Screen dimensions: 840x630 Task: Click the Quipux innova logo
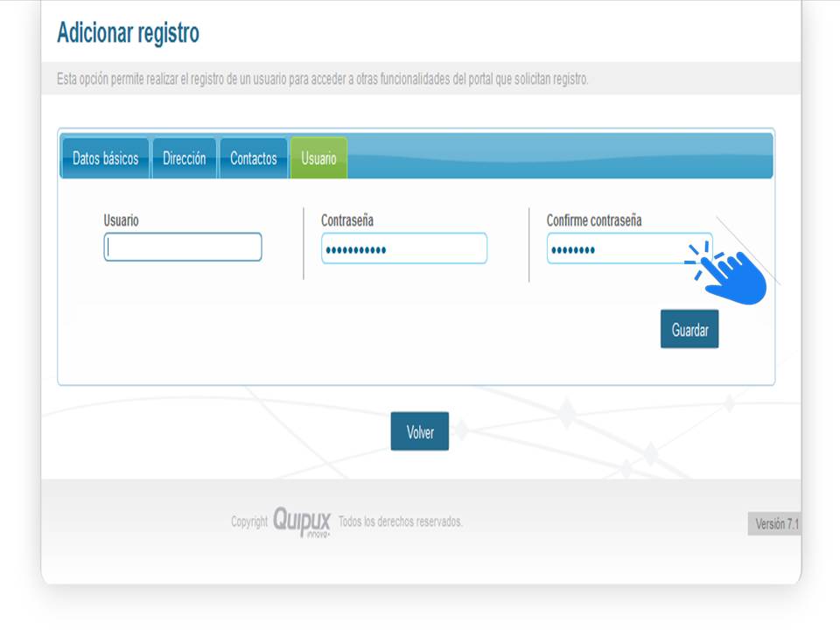coord(302,522)
